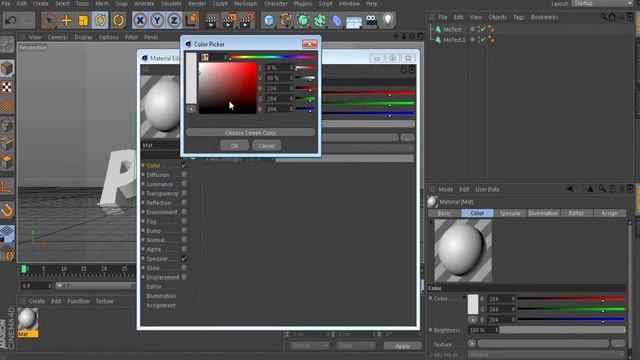Enable the Diffusion channel checkbox
640x360 pixels.
184,175
